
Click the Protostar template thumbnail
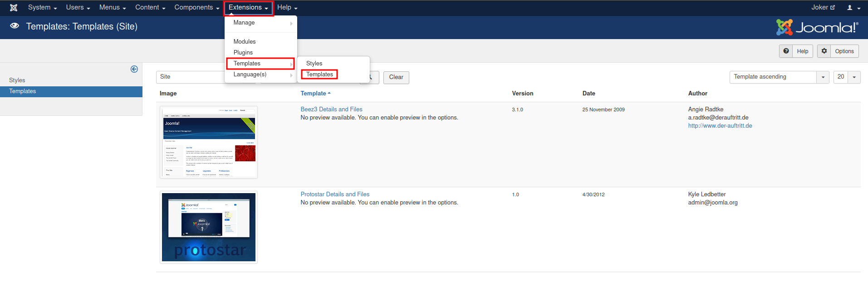(x=209, y=227)
